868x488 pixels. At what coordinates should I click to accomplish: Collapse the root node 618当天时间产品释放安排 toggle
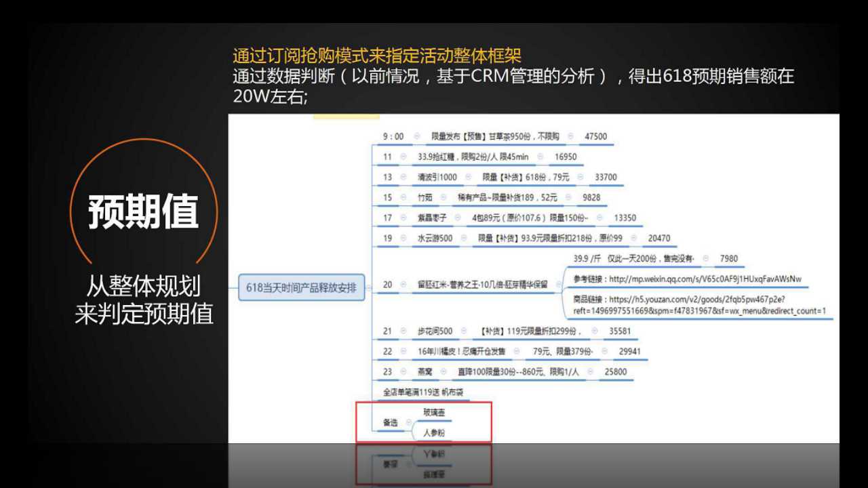[x=369, y=287]
